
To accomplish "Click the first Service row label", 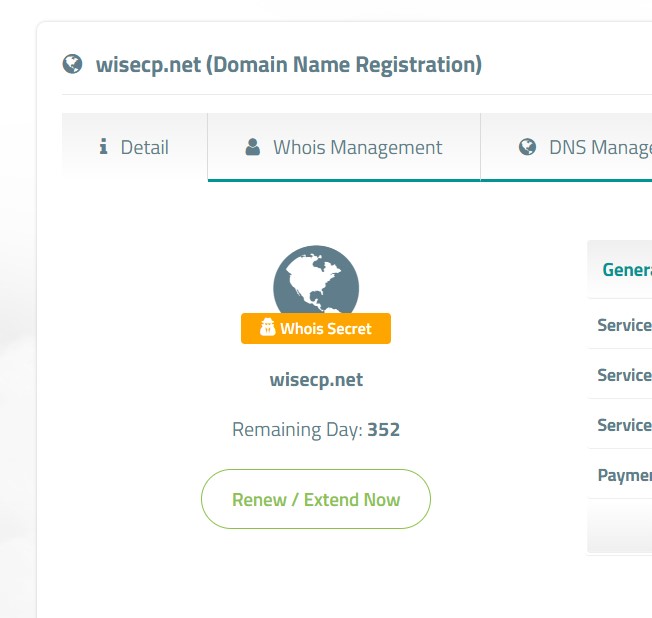I will (624, 325).
